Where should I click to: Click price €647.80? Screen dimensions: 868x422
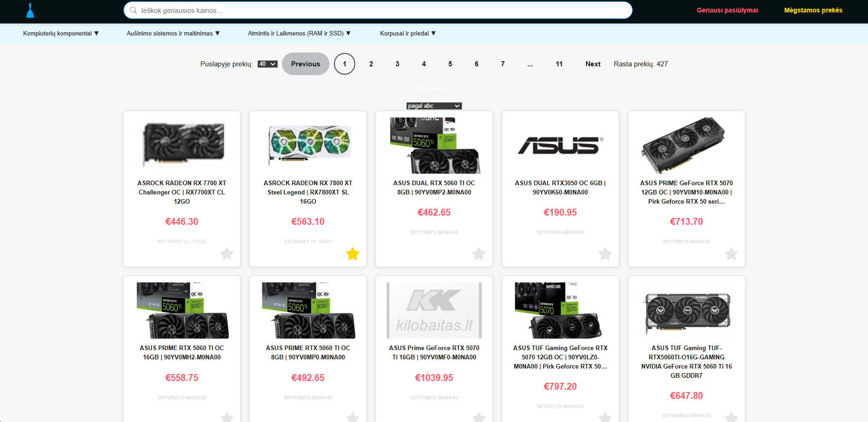(686, 396)
